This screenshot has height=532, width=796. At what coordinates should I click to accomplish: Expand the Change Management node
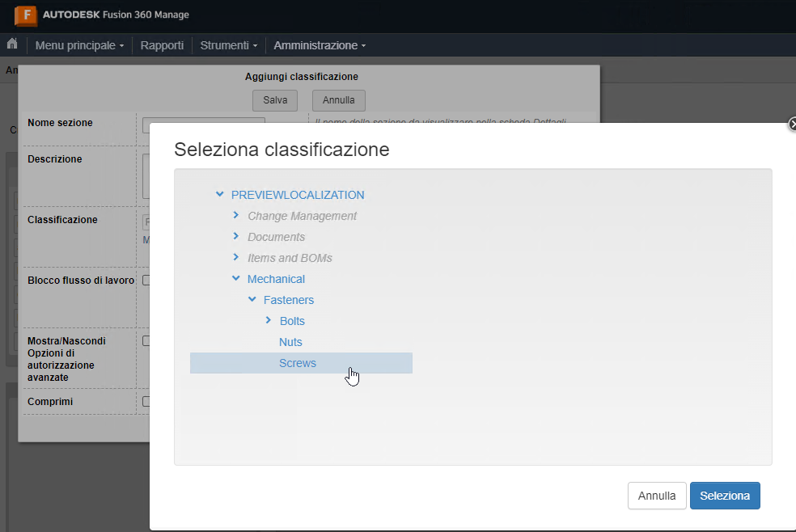(x=235, y=216)
